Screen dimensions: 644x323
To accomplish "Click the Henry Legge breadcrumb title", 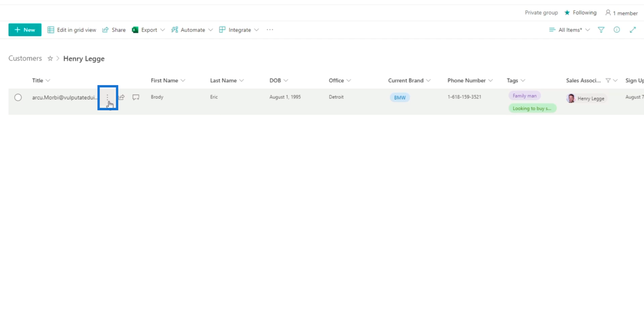I will 84,58.
